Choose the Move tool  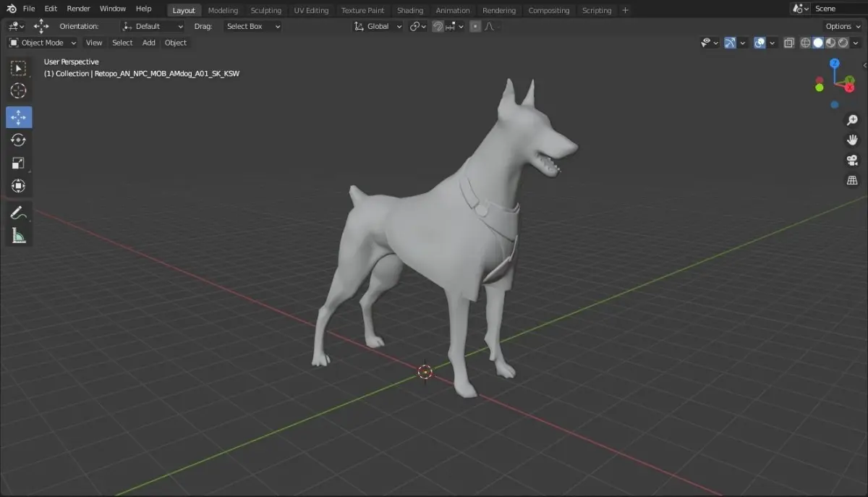tap(19, 117)
